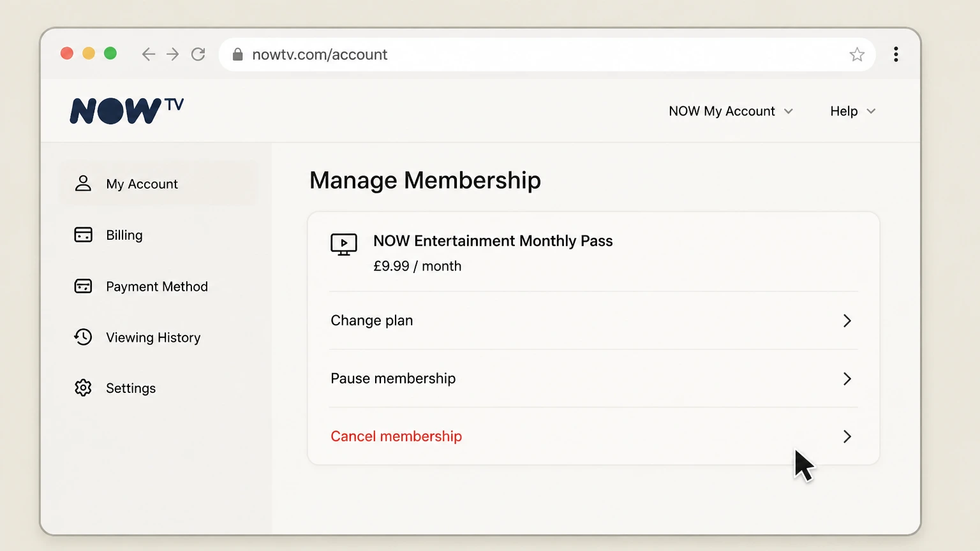Click the NOW Entertainment Monthly Pass title
980x551 pixels.
493,241
